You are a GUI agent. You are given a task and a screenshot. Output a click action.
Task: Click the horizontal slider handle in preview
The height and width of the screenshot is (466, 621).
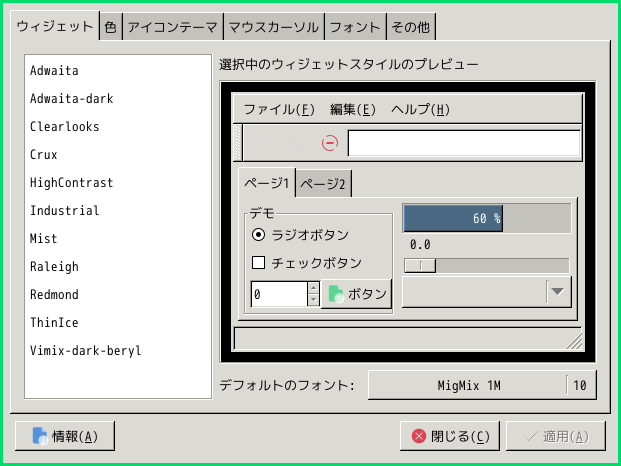[x=420, y=266]
